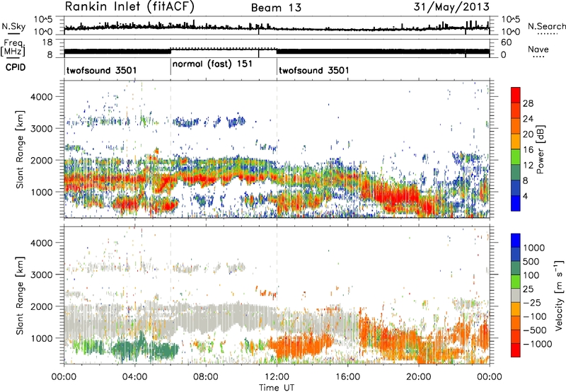Image resolution: width=566 pixels, height=392 pixels.
Task: Click 'normal (fast) 151' CPID label
Action: (212, 64)
